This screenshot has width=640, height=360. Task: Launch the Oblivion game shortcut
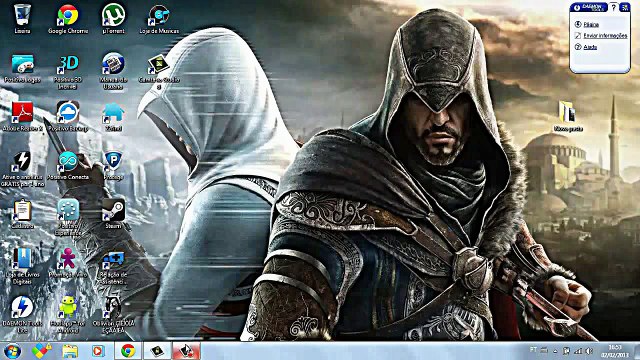[113, 315]
